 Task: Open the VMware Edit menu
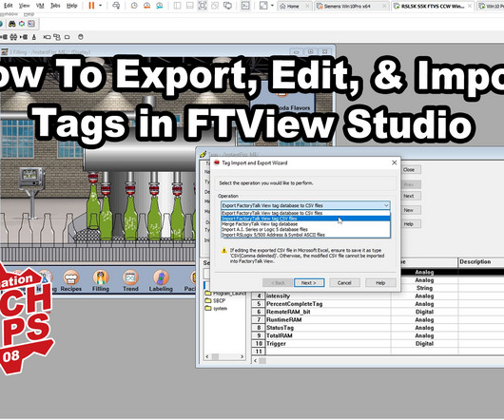point(8,6)
